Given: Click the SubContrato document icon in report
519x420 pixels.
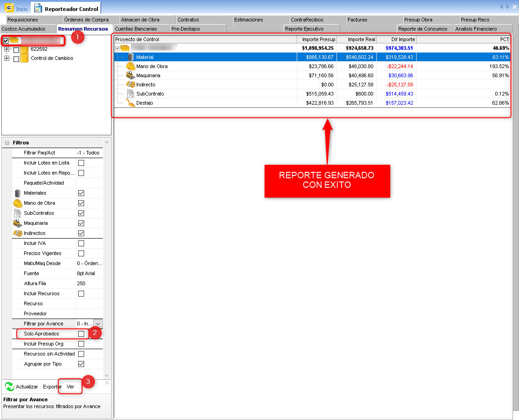Looking at the screenshot, I should [130, 94].
